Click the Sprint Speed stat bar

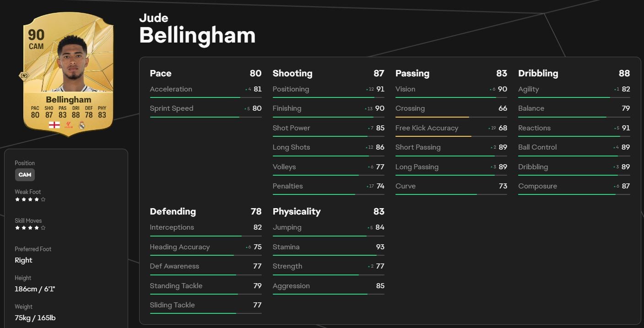(x=206, y=117)
